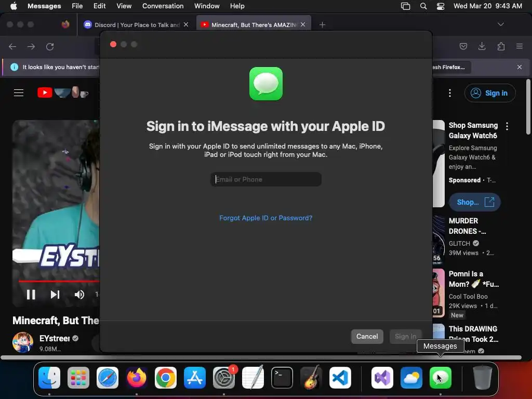Close the Minecraft YouTube tab
Viewport: 532px width, 399px height.
coord(303,24)
